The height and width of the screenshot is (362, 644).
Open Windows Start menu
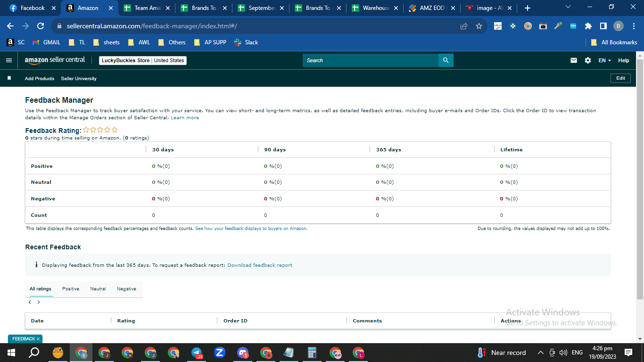point(11,353)
